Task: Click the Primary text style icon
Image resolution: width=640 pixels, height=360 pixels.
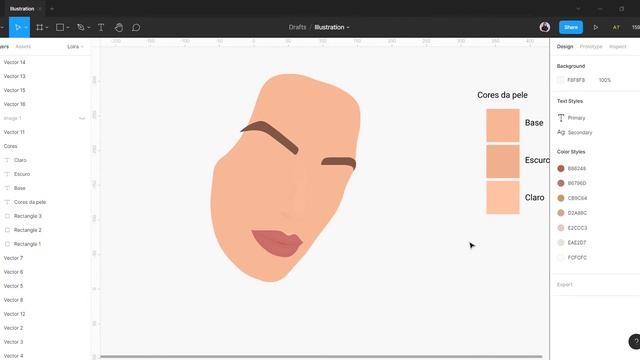Action: [561, 118]
